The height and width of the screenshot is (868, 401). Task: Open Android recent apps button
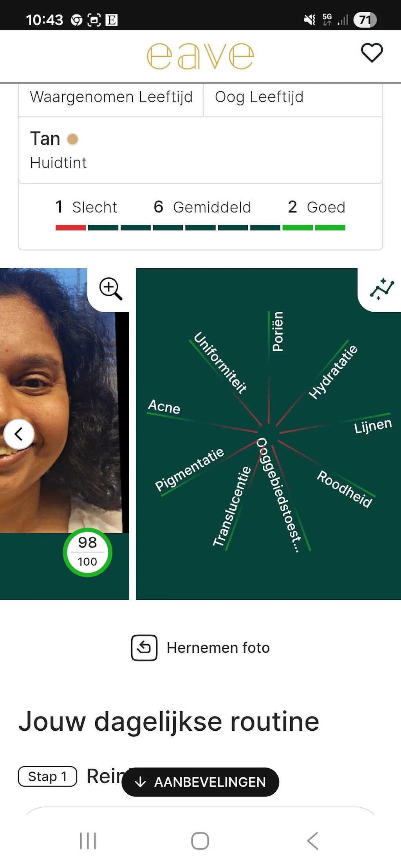tap(88, 841)
